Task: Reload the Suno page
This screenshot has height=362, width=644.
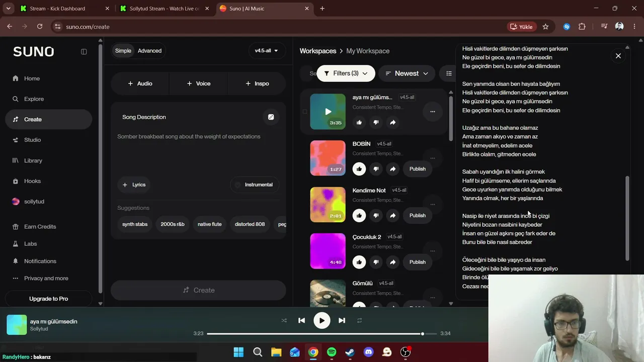Action: pyautogui.click(x=40, y=27)
